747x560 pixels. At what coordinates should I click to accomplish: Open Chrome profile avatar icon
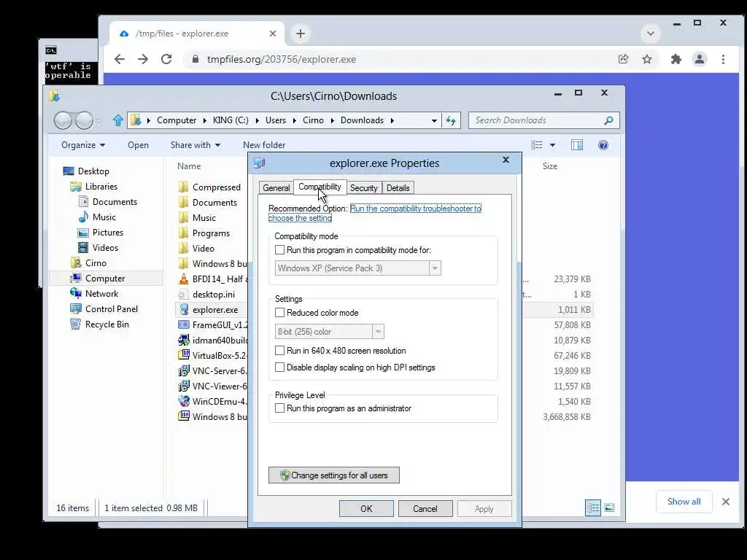point(700,59)
